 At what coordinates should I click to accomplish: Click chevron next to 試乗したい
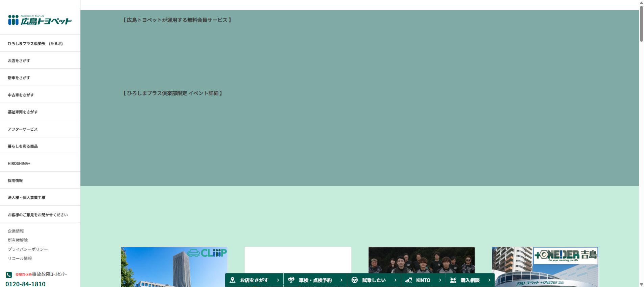pyautogui.click(x=395, y=280)
